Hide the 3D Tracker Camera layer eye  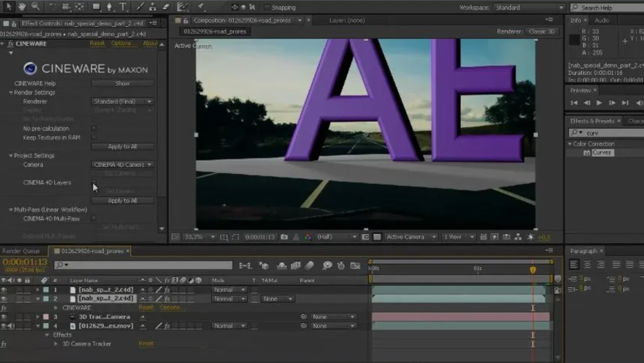[x=4, y=316]
